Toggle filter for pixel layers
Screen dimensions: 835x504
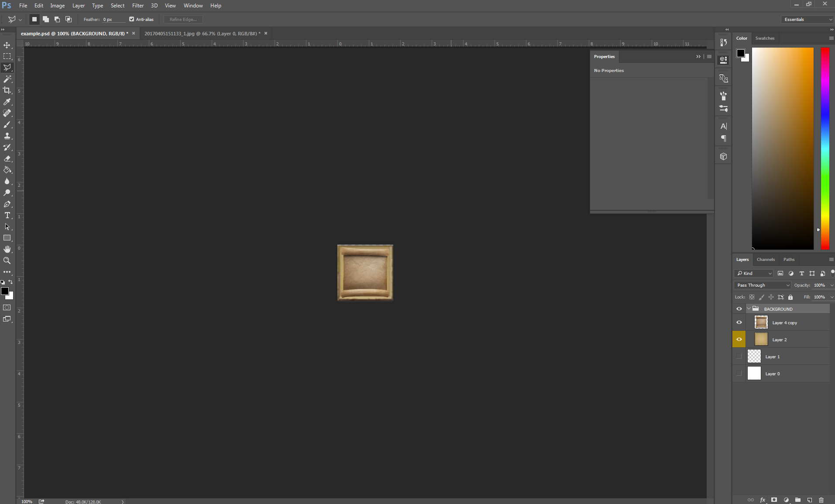pyautogui.click(x=780, y=274)
